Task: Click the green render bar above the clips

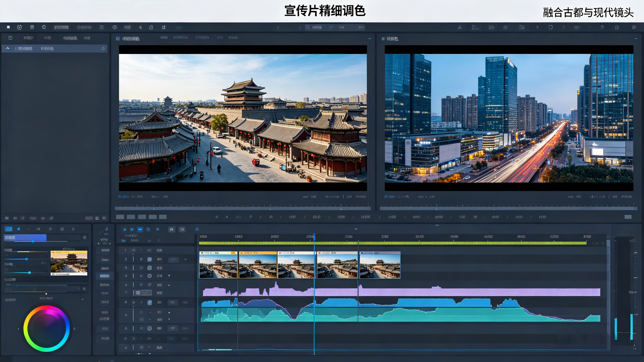Action: 392,243
